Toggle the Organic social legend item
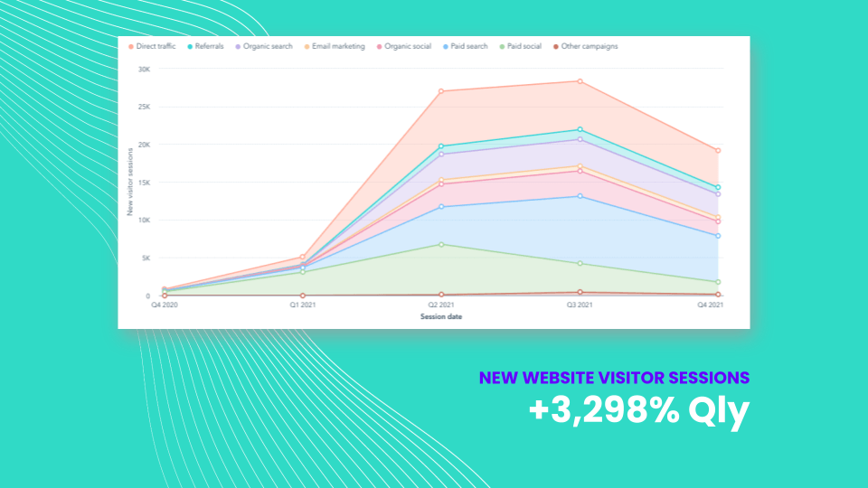Viewport: 868px width, 488px height. [408, 46]
